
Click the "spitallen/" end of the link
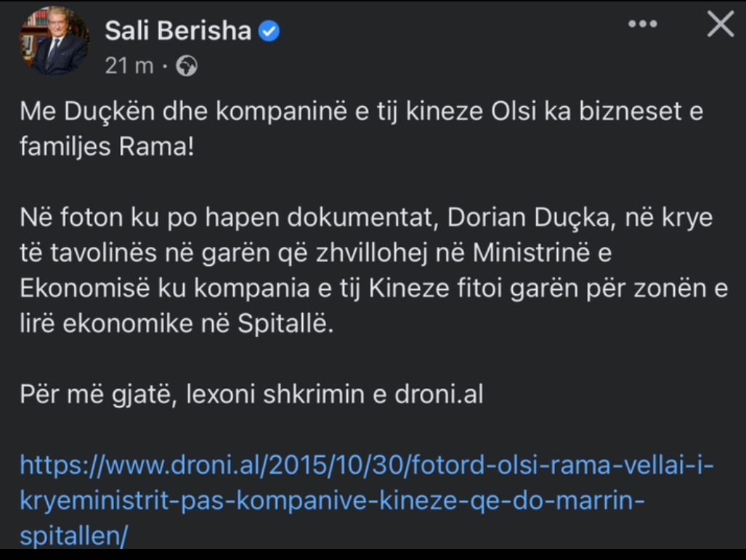click(74, 535)
